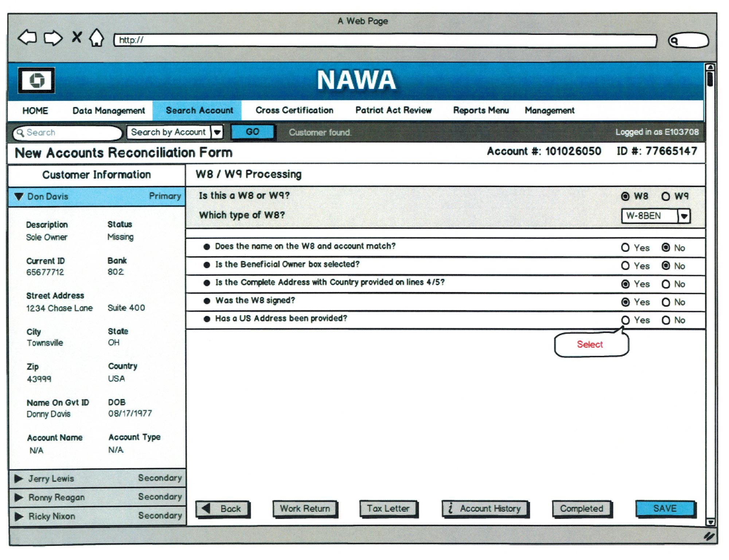Image resolution: width=729 pixels, height=560 pixels.
Task: Choose No for Was the W8 signed
Action: [x=666, y=302]
